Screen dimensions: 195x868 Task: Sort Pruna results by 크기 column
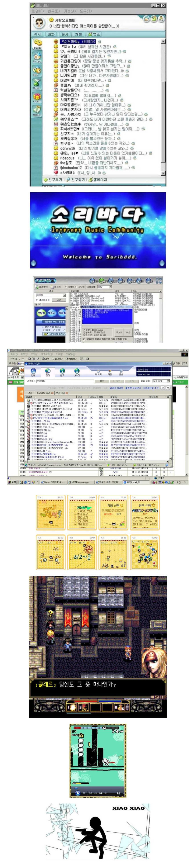tap(83, 397)
